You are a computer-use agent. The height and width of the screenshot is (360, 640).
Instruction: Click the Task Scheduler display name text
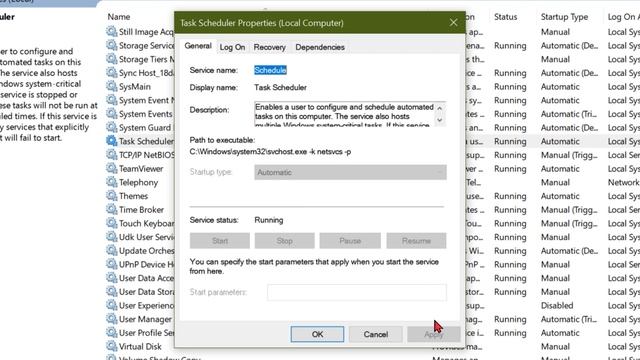click(x=280, y=87)
